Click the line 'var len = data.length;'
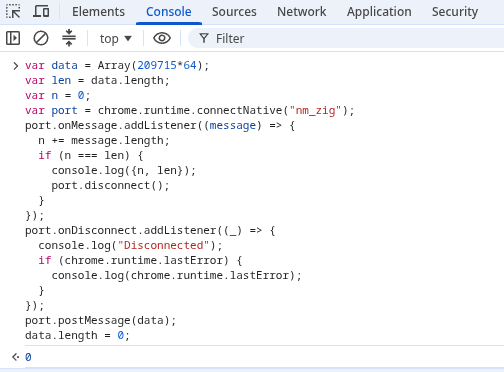The image size is (504, 372). click(97, 81)
